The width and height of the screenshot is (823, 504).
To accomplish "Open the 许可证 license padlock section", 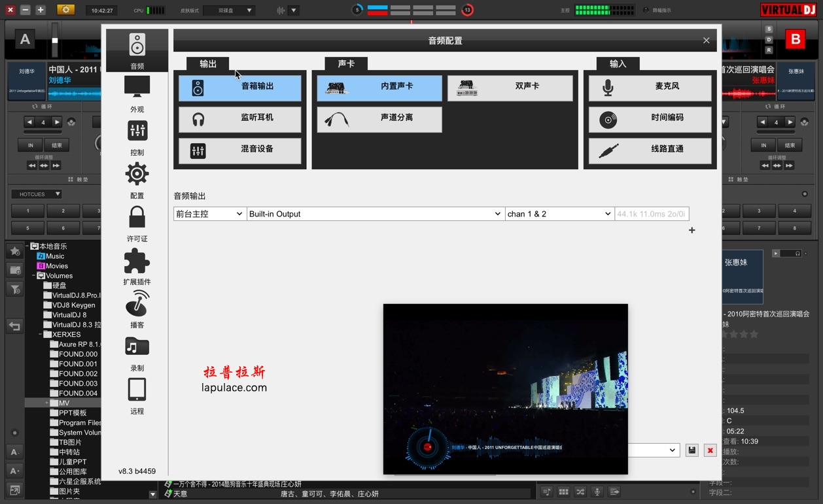I will coord(137,223).
